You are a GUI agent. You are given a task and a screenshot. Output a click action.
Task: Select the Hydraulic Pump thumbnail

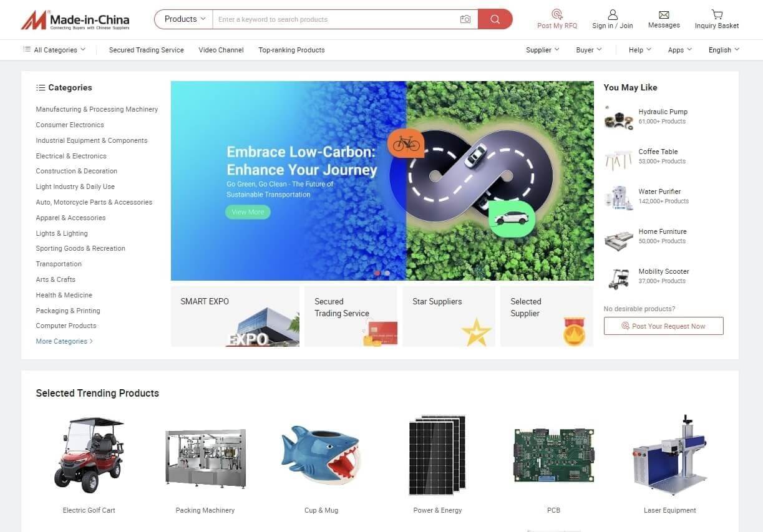(x=619, y=118)
